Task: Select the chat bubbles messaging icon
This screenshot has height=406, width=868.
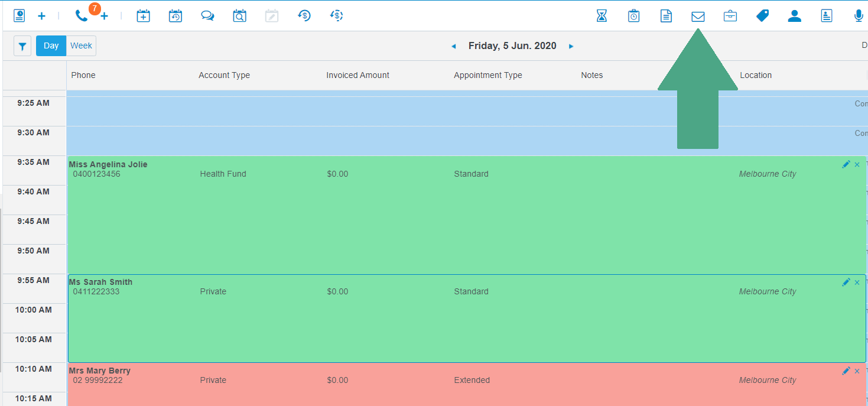Action: tap(207, 15)
